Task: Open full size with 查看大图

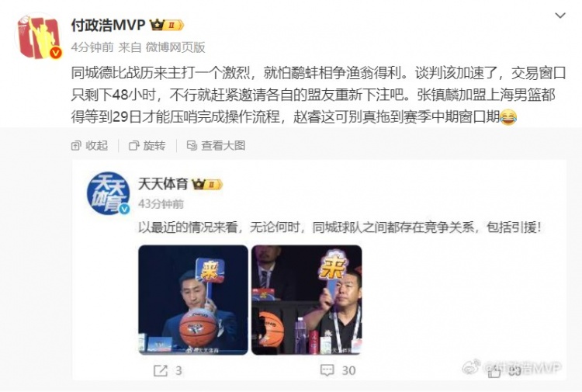Action: 216,145
